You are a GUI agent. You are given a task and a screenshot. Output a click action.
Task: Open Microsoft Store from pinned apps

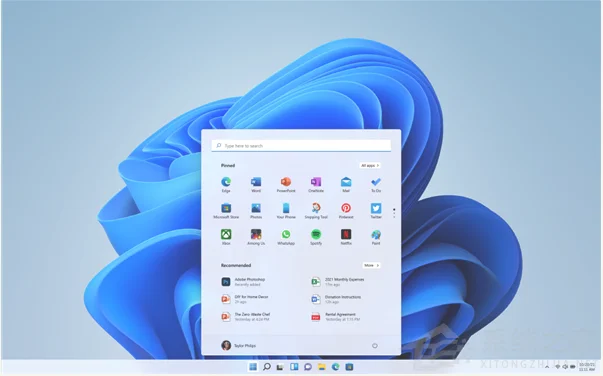pos(226,211)
